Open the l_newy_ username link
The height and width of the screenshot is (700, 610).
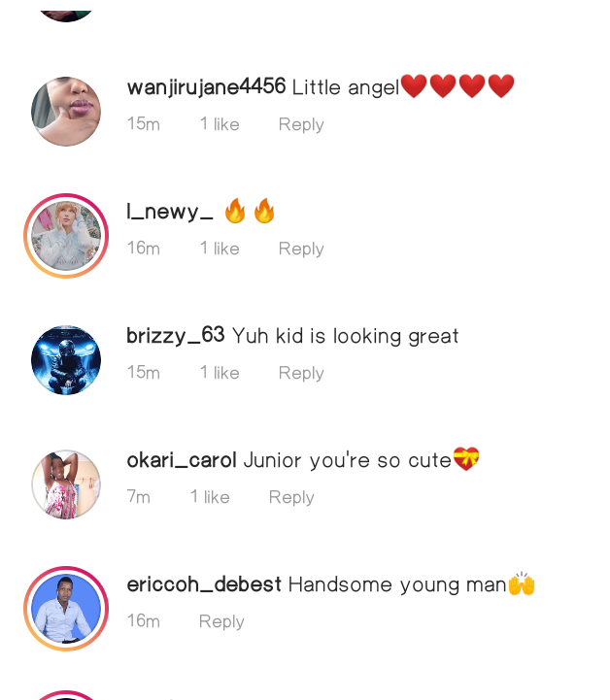[170, 212]
